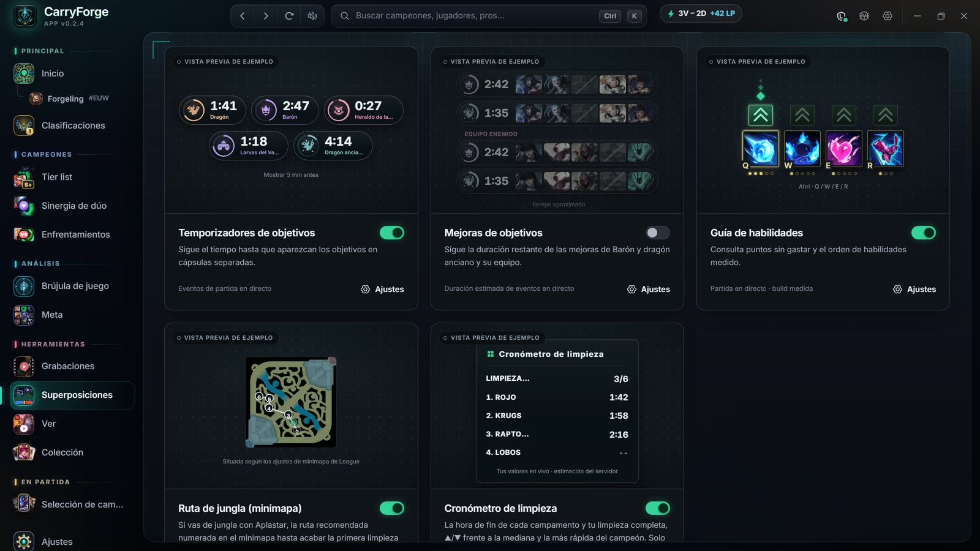Image resolution: width=980 pixels, height=551 pixels.
Task: Click 'tiempo aproximado' note under buff timers
Action: pos(557,204)
